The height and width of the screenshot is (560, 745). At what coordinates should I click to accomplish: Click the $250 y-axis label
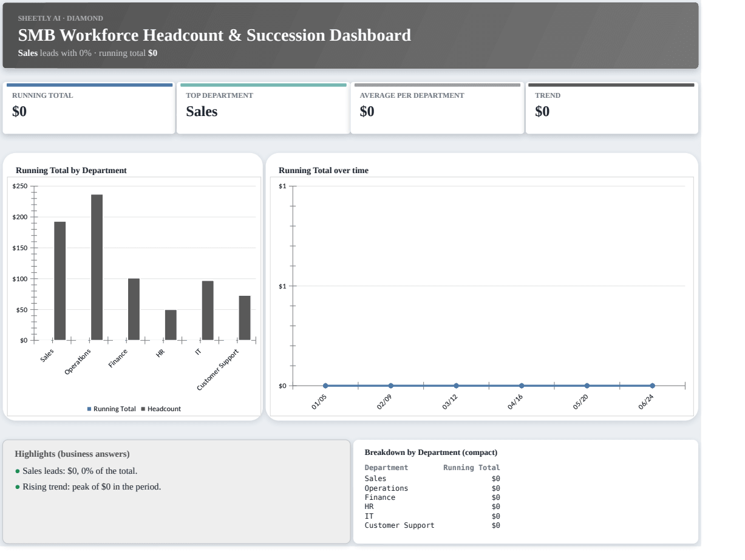[20, 186]
